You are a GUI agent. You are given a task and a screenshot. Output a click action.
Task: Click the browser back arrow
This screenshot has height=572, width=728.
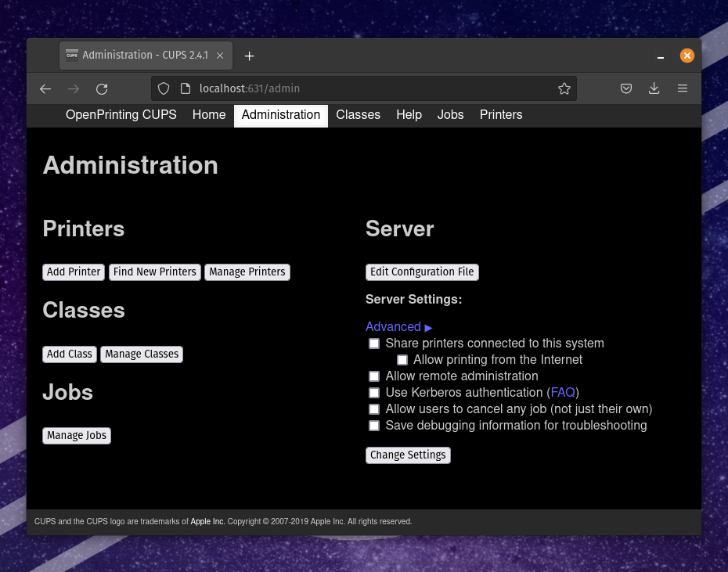point(45,89)
